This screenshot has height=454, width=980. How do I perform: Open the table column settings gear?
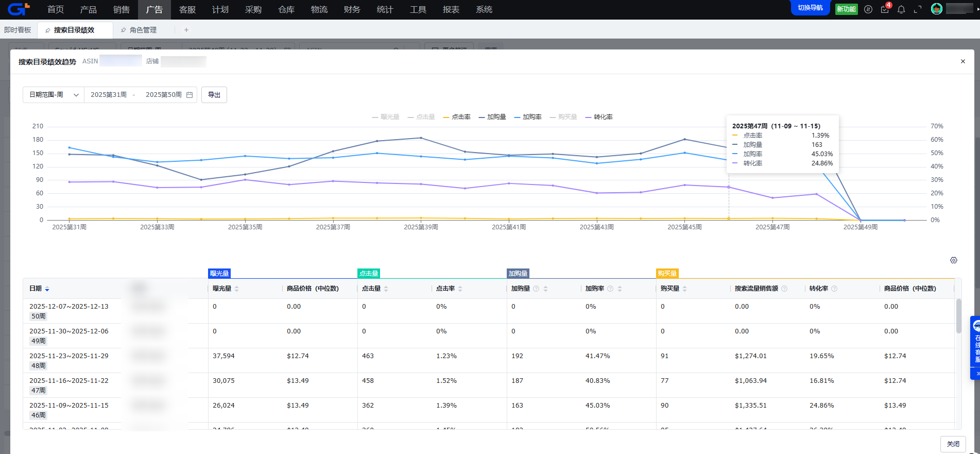pos(954,260)
